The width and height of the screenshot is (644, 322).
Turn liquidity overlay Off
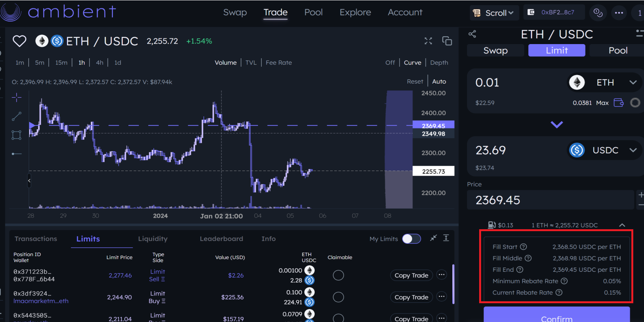[390, 62]
